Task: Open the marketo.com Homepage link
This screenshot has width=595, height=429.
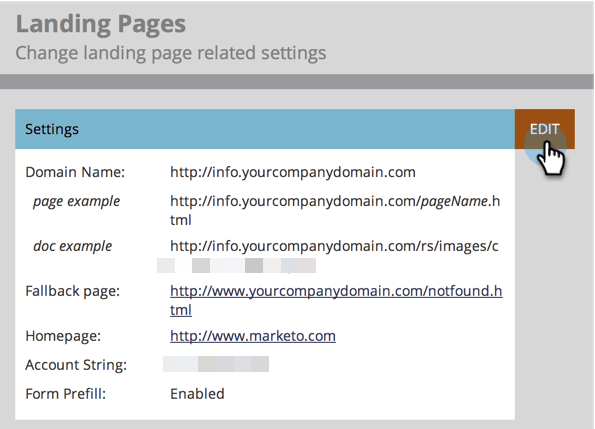Action: (253, 336)
